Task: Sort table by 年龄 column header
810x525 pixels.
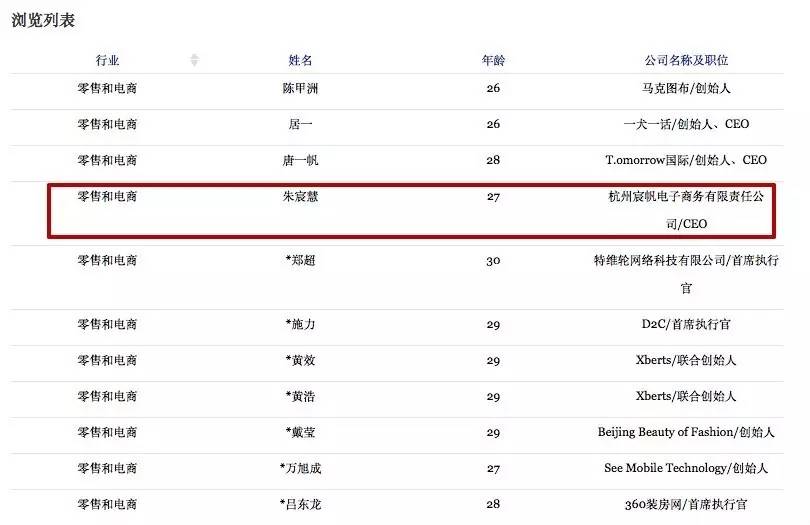Action: (493, 61)
